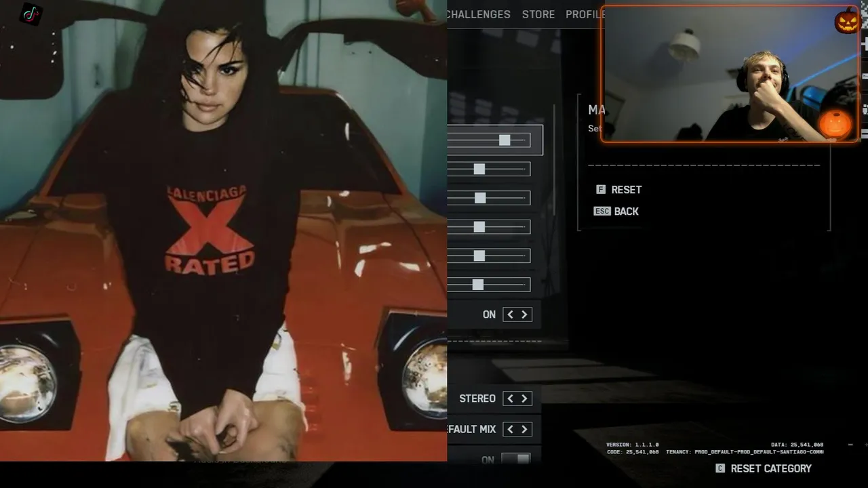Click the STEREO value label
The height and width of the screenshot is (488, 868).
477,399
